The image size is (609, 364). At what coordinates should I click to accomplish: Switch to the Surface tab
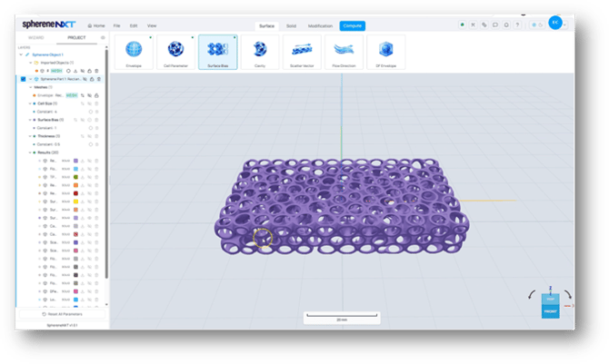tap(266, 26)
